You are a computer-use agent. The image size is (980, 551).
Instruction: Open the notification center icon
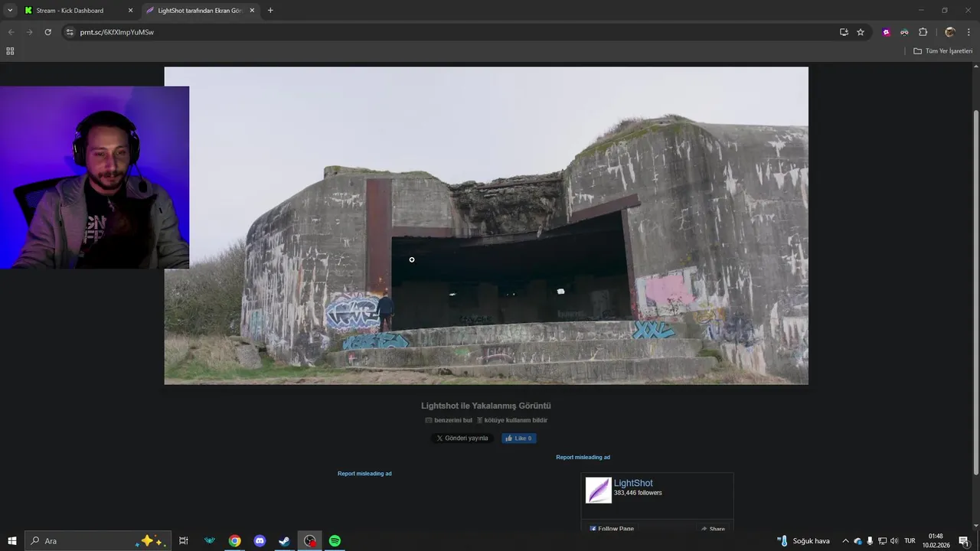click(964, 541)
